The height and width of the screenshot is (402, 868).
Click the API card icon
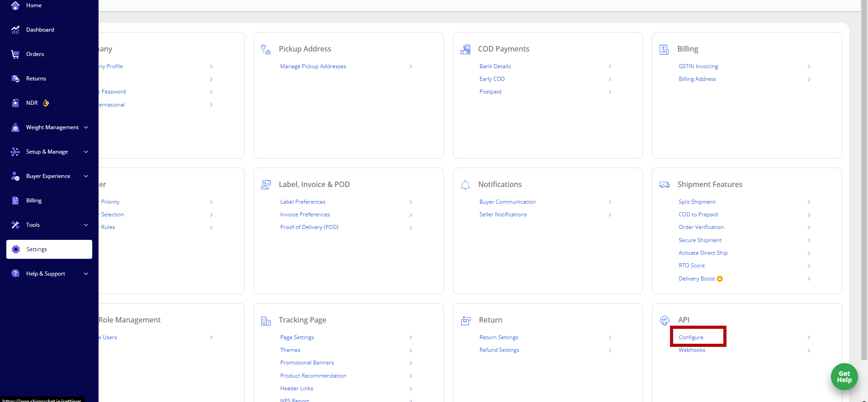(664, 320)
